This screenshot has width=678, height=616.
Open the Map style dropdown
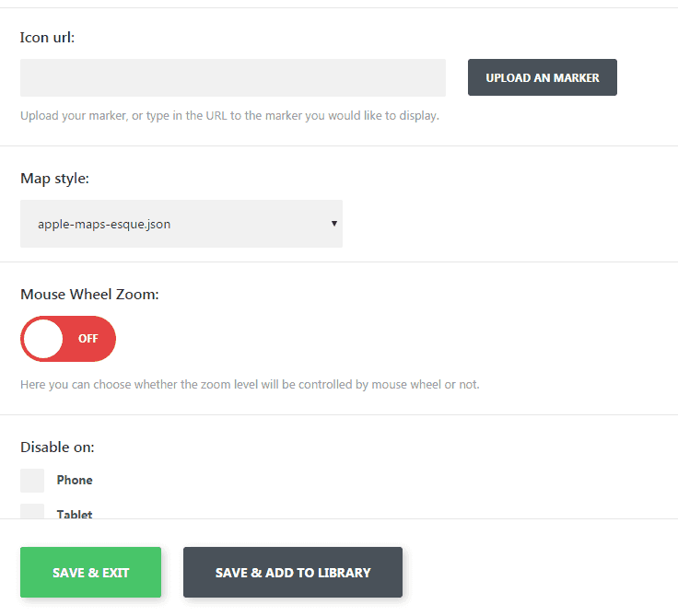point(181,224)
